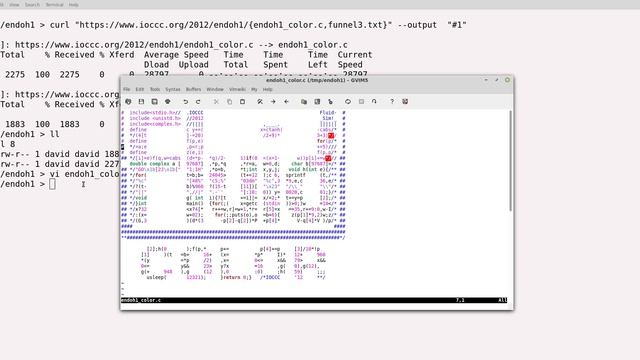Click the Load Session icon in GVim
This screenshot has height=360, width=640.
pyautogui.click(x=304, y=102)
